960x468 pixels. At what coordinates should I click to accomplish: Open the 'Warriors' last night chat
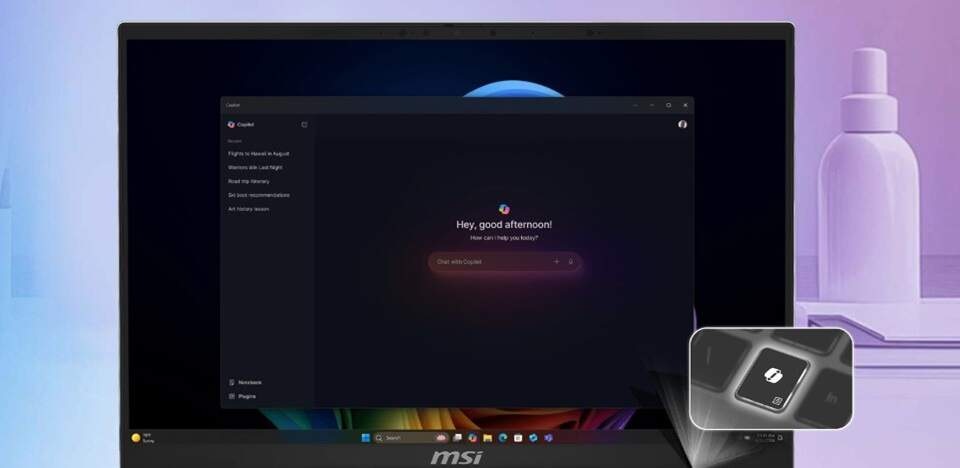[x=255, y=167]
